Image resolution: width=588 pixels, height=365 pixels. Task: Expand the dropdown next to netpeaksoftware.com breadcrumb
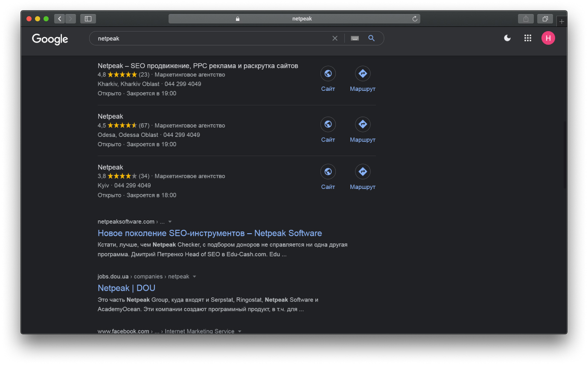coord(170,221)
